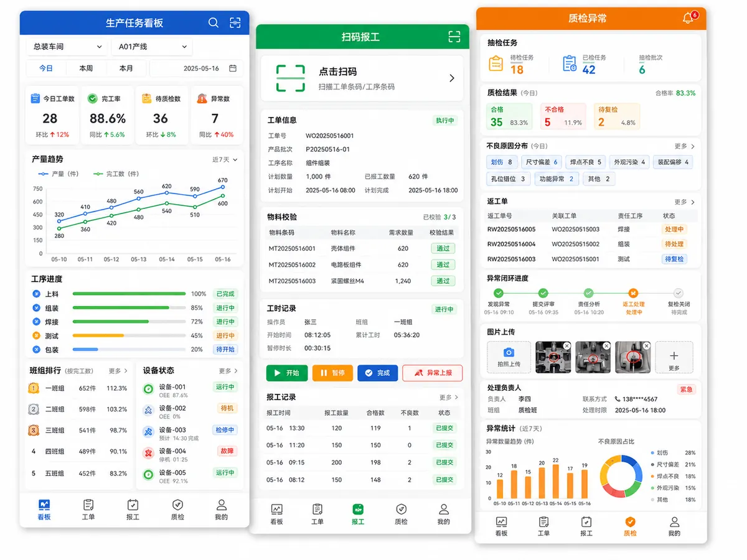The height and width of the screenshot is (560, 747).
Task: Go to 我的 tab in 质检异常 bottom nav
Action: pyautogui.click(x=674, y=526)
